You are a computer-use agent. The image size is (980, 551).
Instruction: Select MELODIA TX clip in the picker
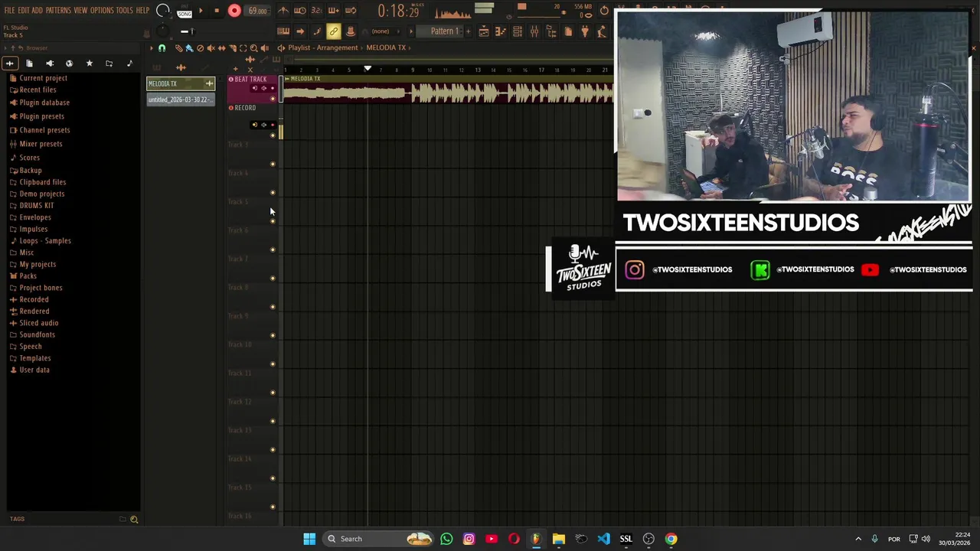181,83
